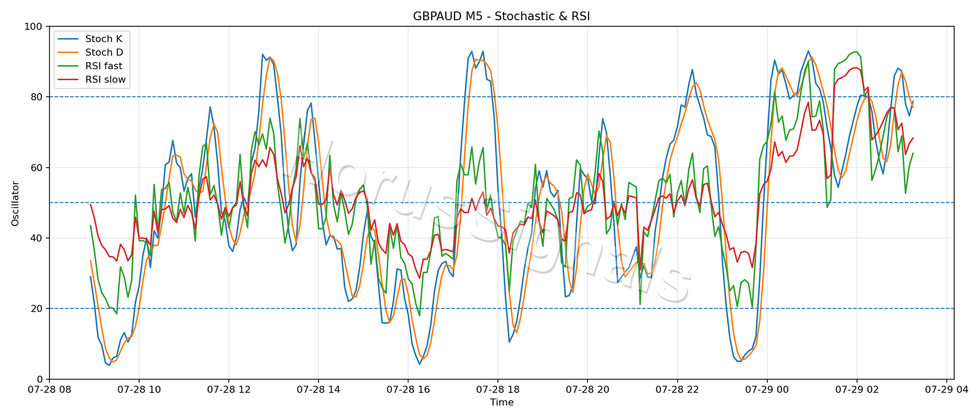Click the x-axis tick label 07-28 18
The height and width of the screenshot is (420, 980).
498,389
